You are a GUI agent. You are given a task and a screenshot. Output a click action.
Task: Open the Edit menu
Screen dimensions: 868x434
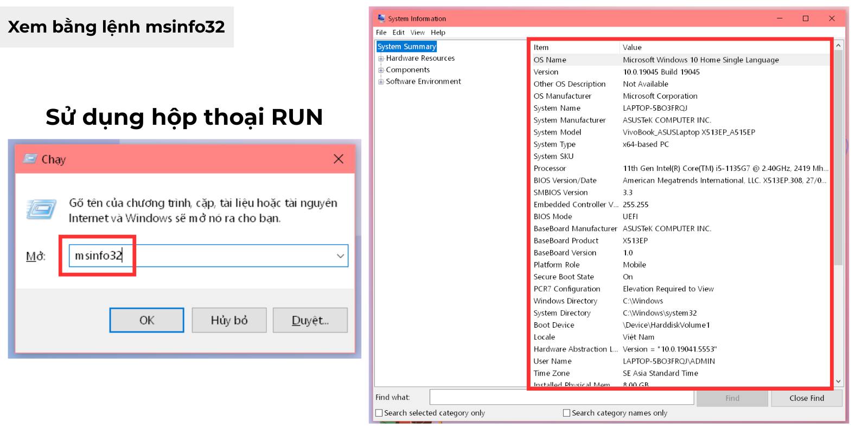click(x=399, y=33)
